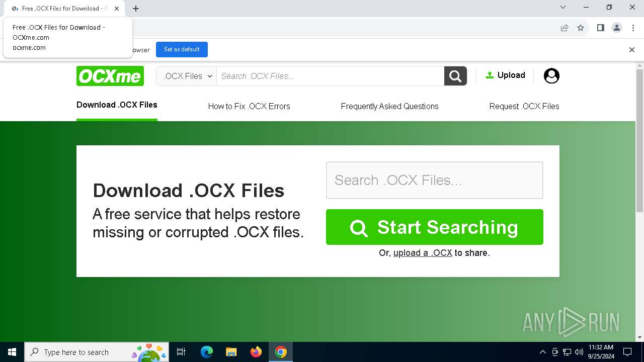Dismiss the default browser notification bar
The image size is (644, 362).
tap(632, 49)
